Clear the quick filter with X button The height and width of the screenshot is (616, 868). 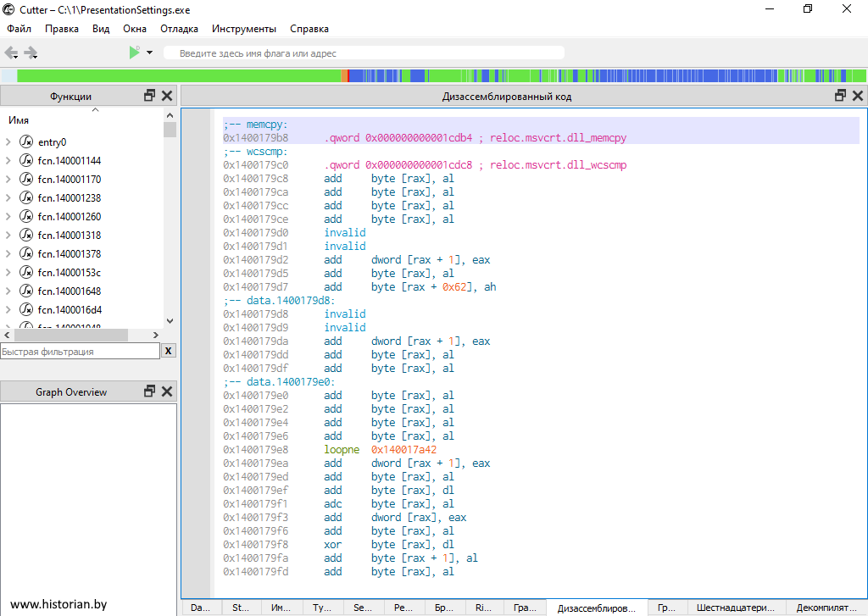(169, 351)
